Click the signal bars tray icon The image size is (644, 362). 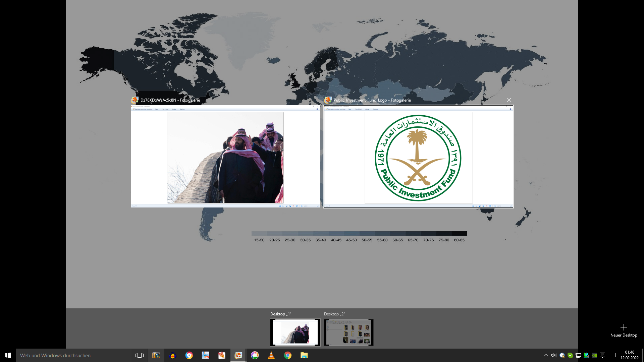pyautogui.click(x=586, y=355)
